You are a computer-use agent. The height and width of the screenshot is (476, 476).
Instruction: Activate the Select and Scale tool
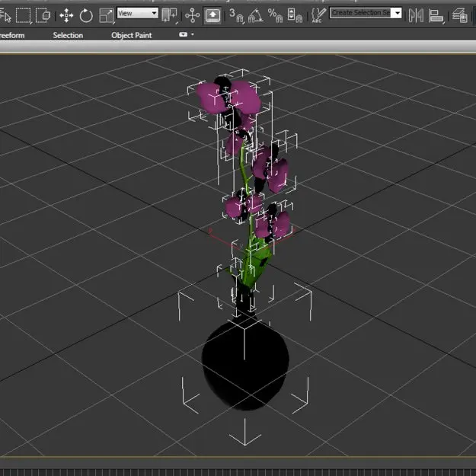coord(107,16)
